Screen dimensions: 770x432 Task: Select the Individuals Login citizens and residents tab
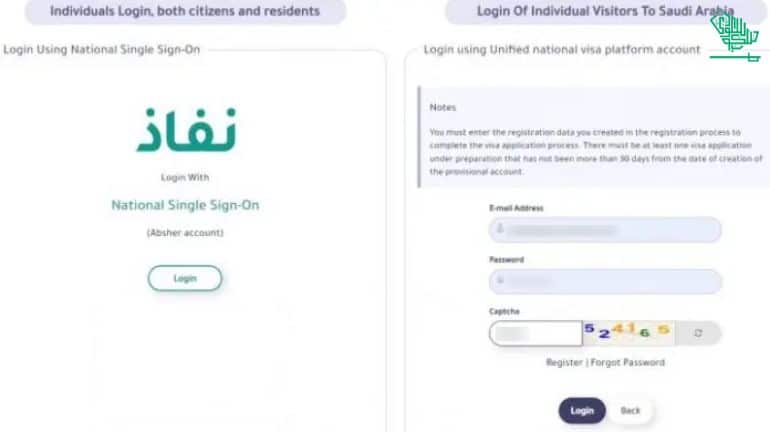(185, 12)
